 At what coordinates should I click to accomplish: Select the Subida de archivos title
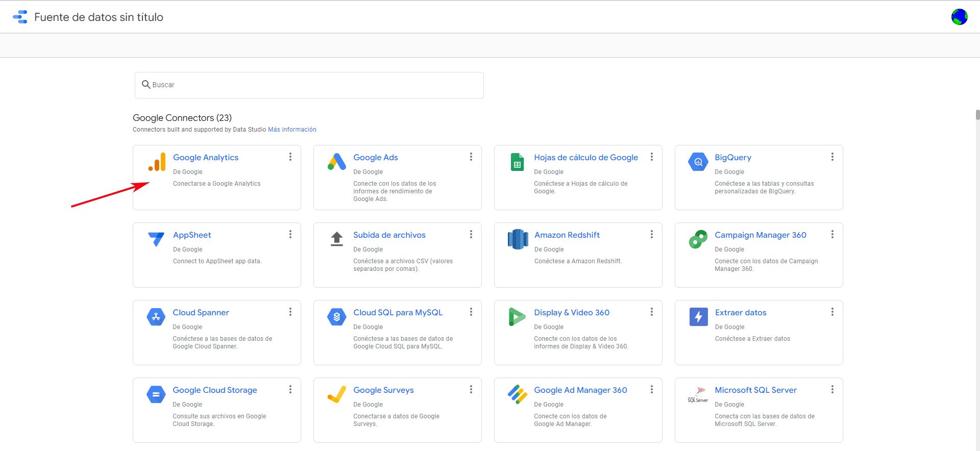[x=389, y=235]
